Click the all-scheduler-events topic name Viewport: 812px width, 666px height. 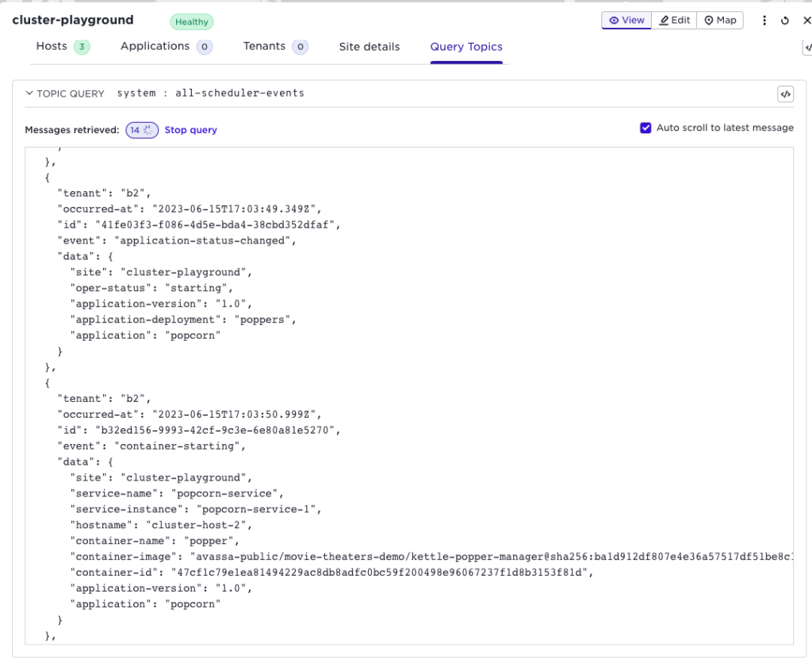[x=239, y=94]
